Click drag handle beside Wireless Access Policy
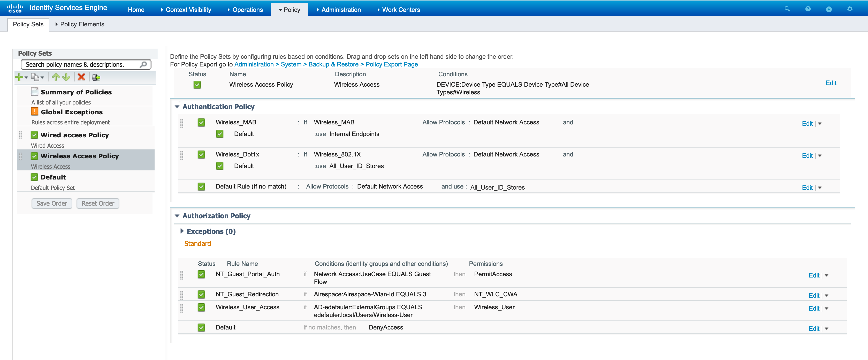868x360 pixels. [x=21, y=156]
